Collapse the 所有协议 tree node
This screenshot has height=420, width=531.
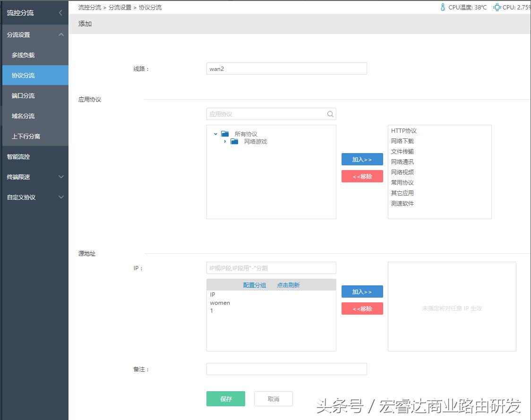pyautogui.click(x=215, y=134)
